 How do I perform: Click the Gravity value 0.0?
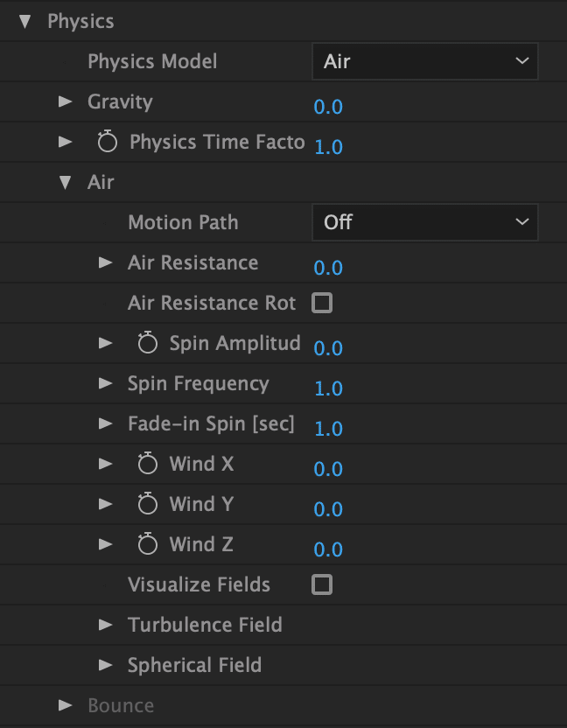tap(328, 108)
